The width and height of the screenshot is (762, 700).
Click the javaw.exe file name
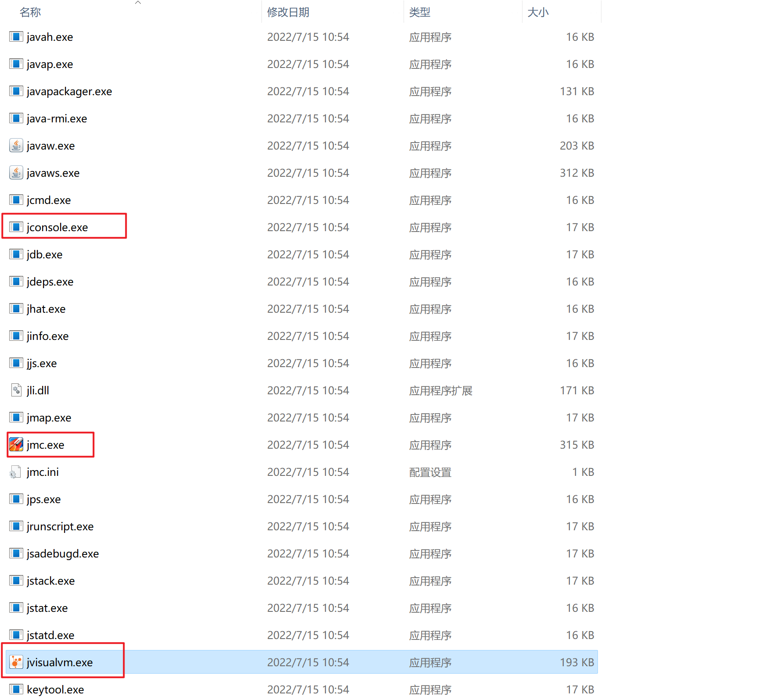pos(51,146)
